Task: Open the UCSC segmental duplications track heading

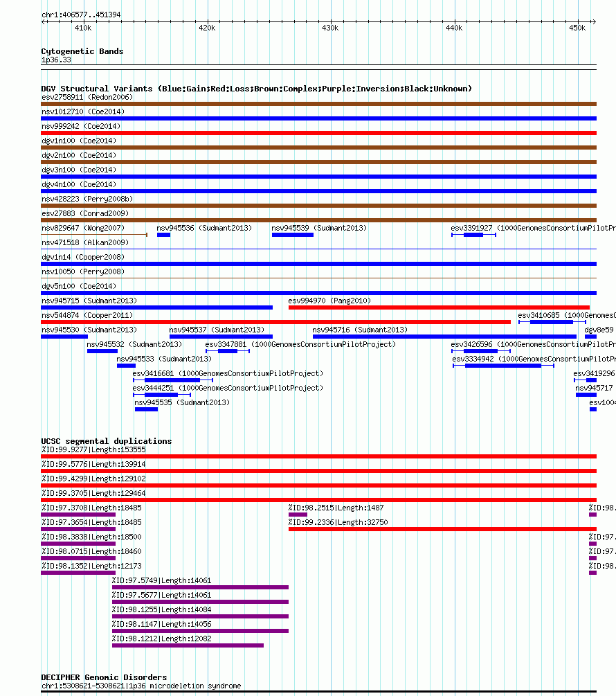Action: [x=107, y=440]
